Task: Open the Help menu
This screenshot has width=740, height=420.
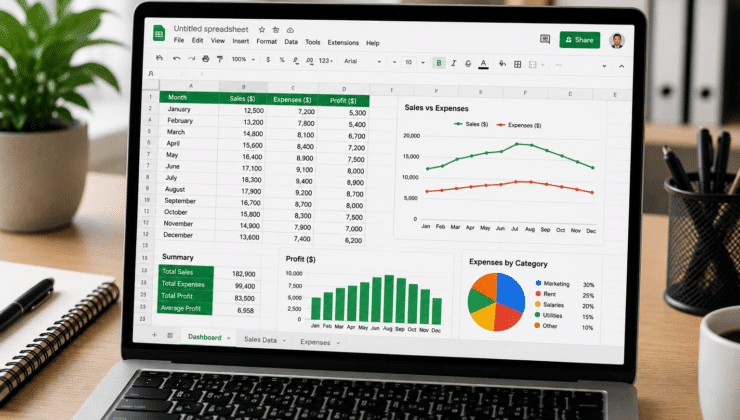Action: [x=373, y=43]
